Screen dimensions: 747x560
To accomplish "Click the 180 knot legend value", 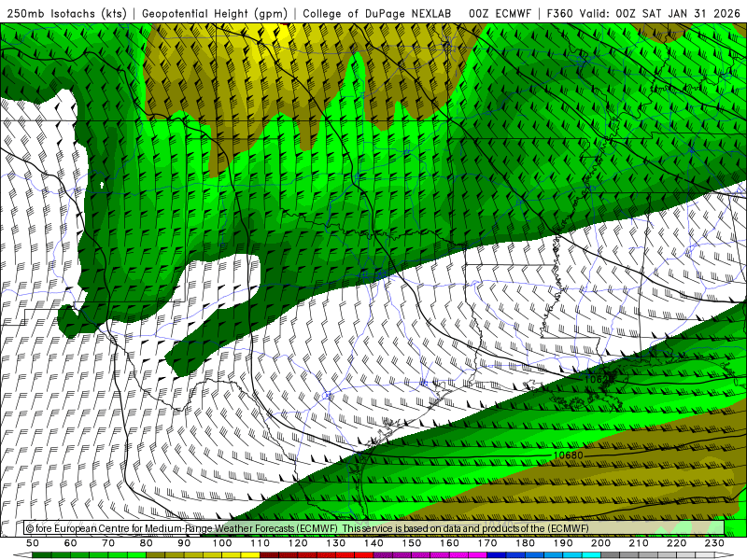I will 525,543.
